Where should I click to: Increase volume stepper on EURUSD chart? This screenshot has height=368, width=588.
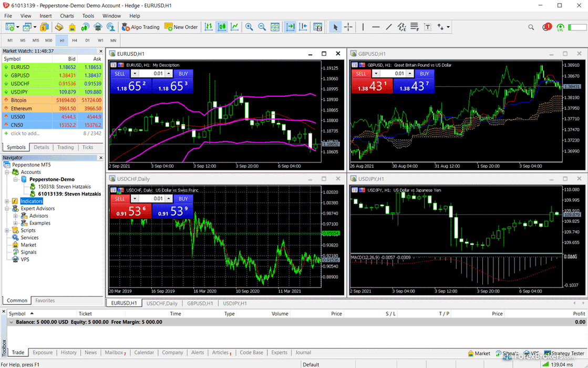tap(169, 74)
